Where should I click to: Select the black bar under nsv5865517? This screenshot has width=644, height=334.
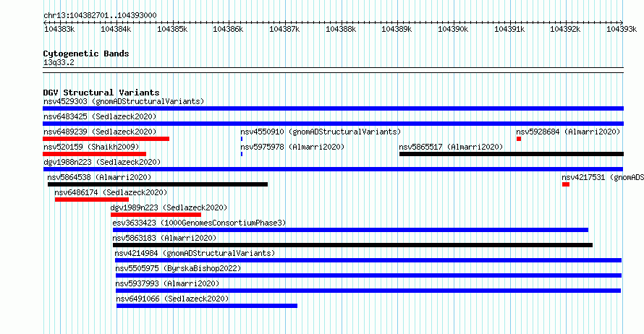click(x=512, y=154)
